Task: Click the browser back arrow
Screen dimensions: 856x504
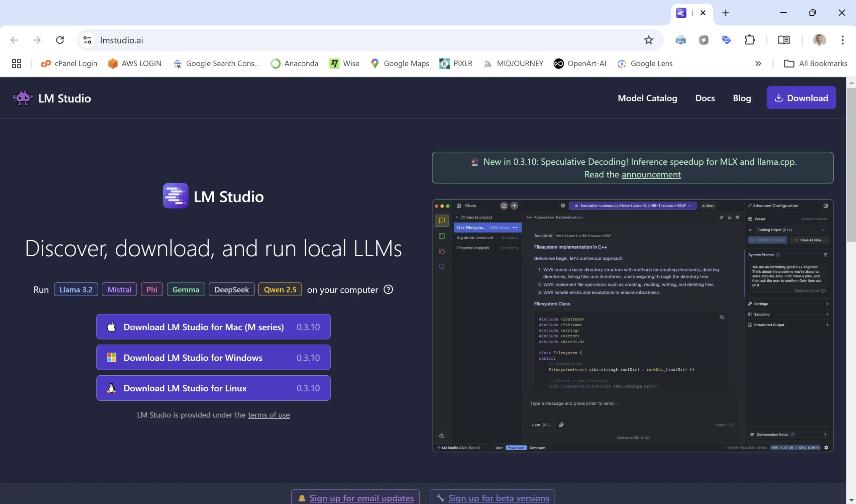Action: tap(14, 40)
